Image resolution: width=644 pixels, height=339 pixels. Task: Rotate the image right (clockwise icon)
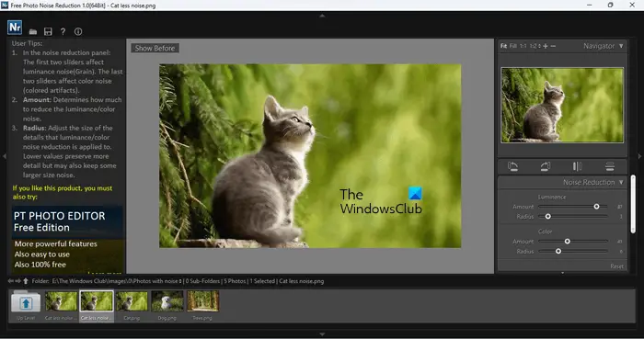point(545,166)
